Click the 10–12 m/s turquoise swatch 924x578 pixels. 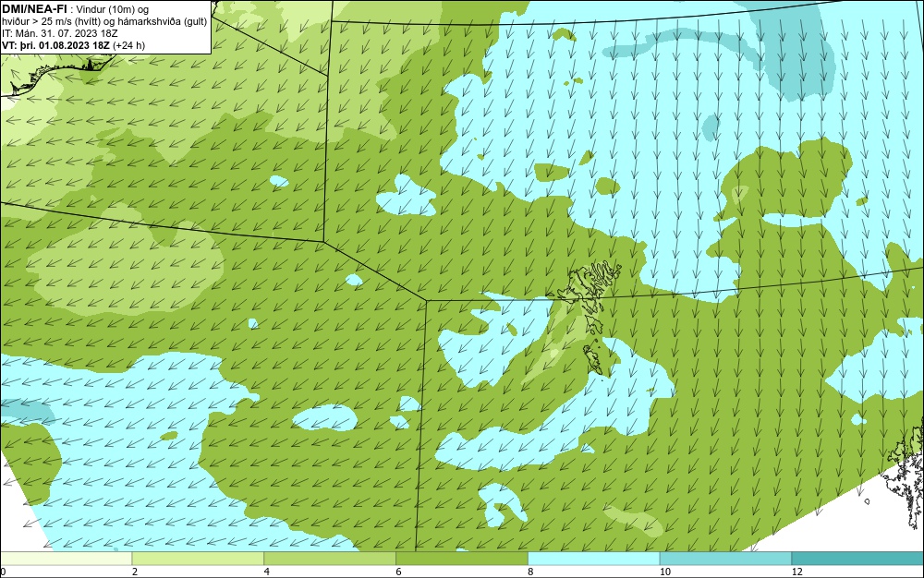click(726, 559)
